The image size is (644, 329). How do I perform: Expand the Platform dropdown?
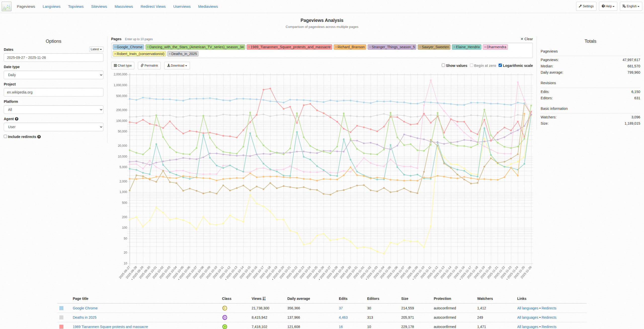(54, 110)
